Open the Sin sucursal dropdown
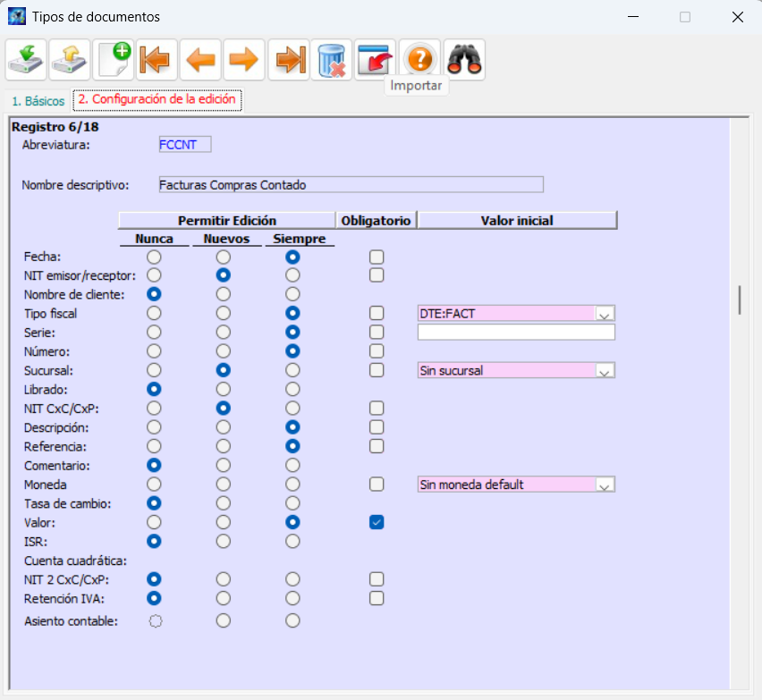Screen dimensions: 762x700 pos(605,371)
